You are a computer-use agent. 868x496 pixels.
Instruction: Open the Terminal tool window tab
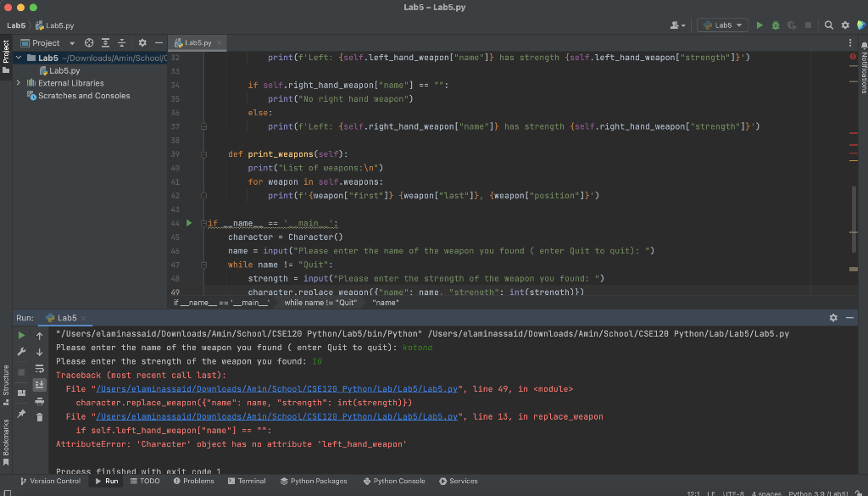point(247,481)
